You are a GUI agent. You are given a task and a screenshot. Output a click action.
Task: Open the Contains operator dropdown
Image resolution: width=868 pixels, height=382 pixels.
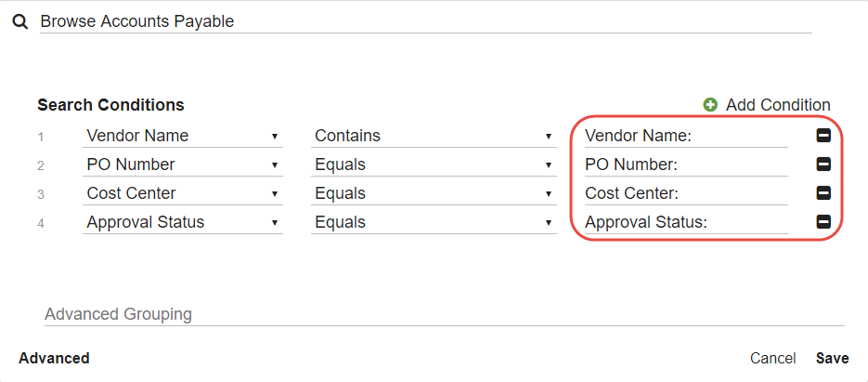click(x=434, y=136)
